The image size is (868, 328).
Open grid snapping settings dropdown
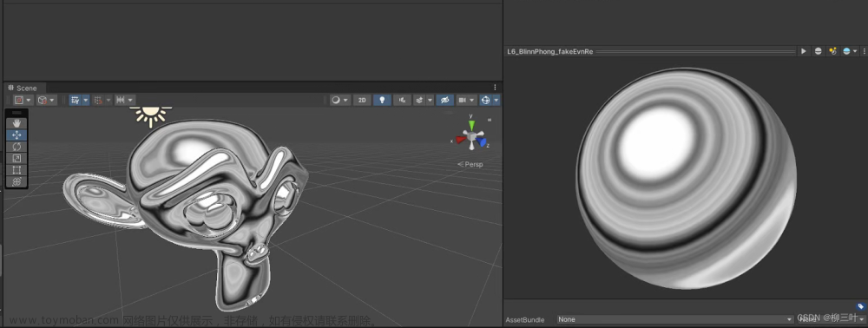click(108, 100)
